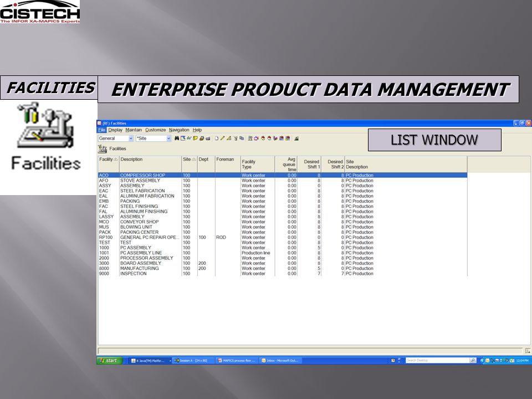Select the EMB PACKING row

pyautogui.click(x=283, y=201)
